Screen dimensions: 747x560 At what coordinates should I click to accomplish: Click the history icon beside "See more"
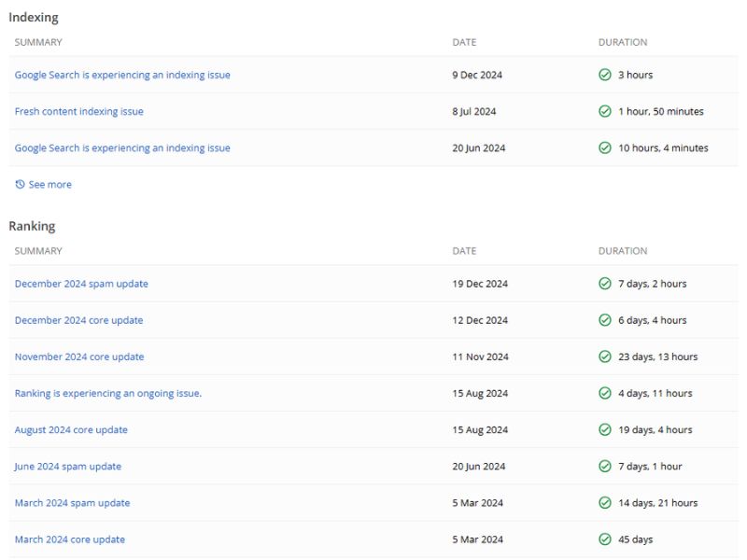(18, 184)
